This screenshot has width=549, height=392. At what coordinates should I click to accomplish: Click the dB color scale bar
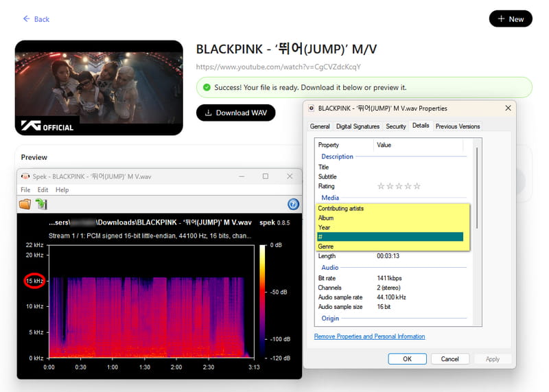262,301
